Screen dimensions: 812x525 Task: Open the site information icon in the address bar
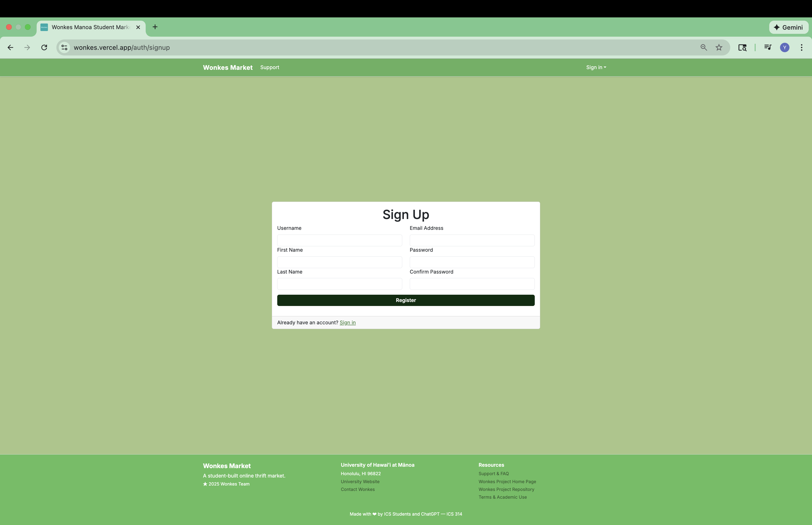[x=64, y=47]
